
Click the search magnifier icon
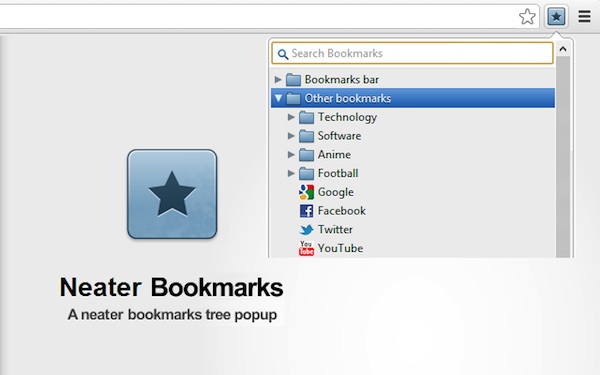283,54
